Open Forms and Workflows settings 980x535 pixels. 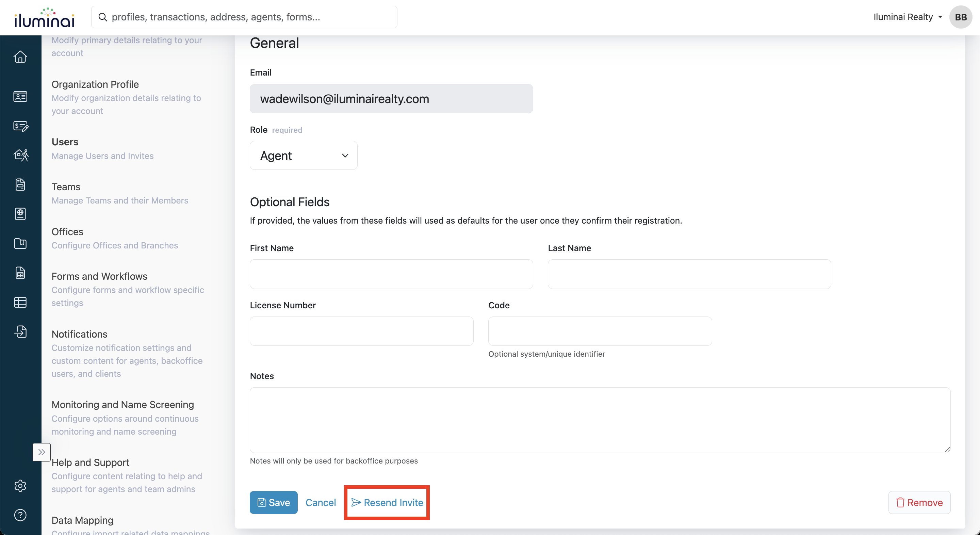pyautogui.click(x=99, y=276)
